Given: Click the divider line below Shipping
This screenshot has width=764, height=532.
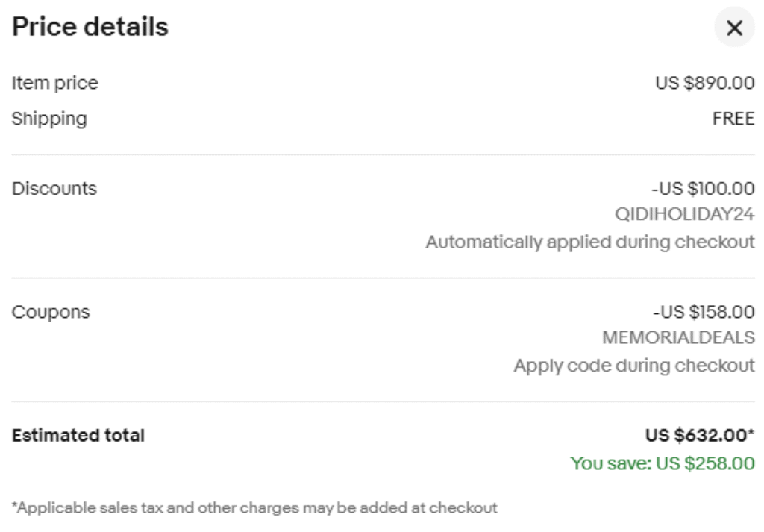Looking at the screenshot, I should [x=383, y=154].
